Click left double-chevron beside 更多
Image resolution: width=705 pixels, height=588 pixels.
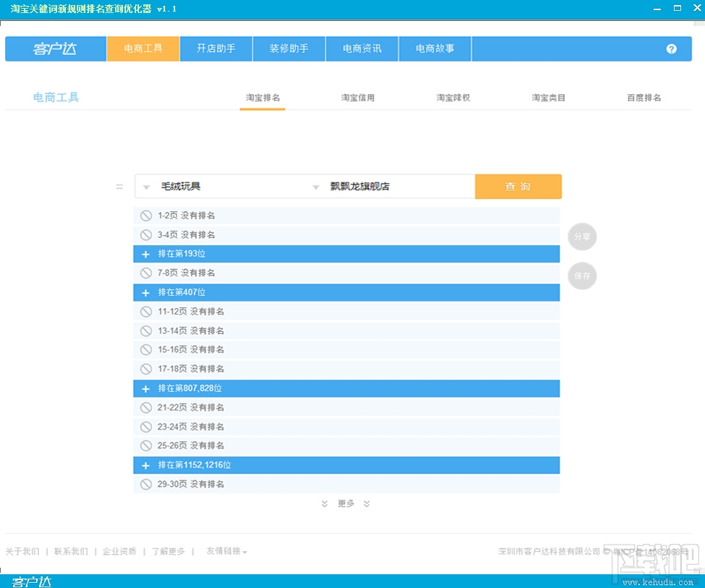(324, 504)
